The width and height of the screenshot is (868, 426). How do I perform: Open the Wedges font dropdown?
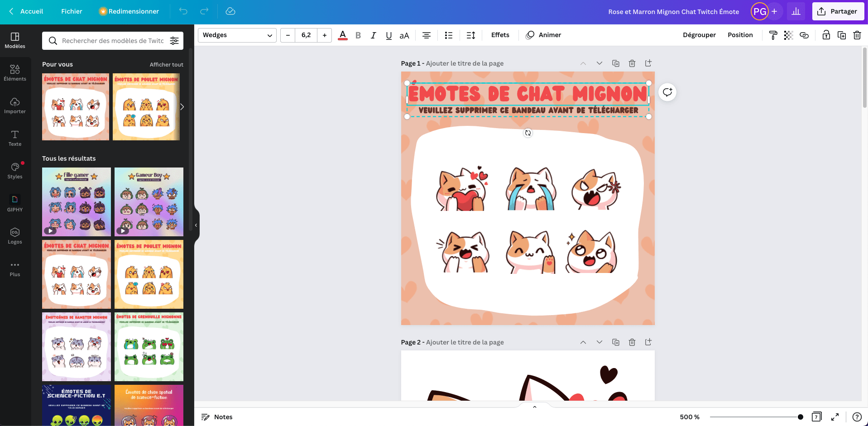click(x=237, y=35)
